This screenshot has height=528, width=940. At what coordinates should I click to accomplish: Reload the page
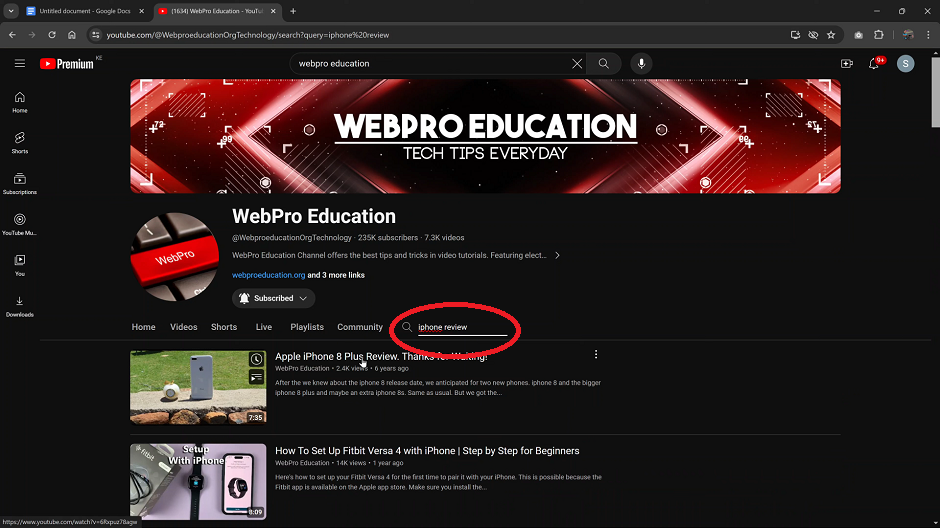coord(52,35)
